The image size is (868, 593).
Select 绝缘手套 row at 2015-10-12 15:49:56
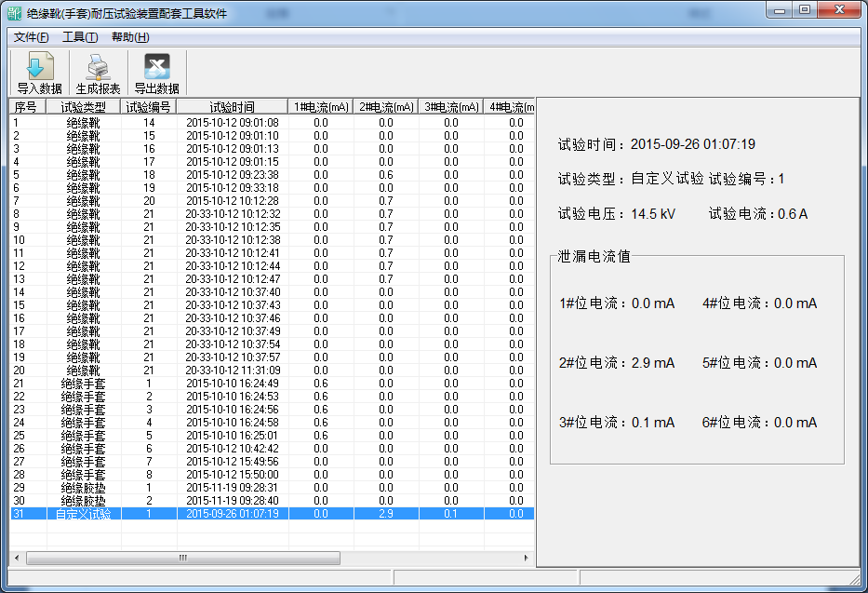pos(272,461)
